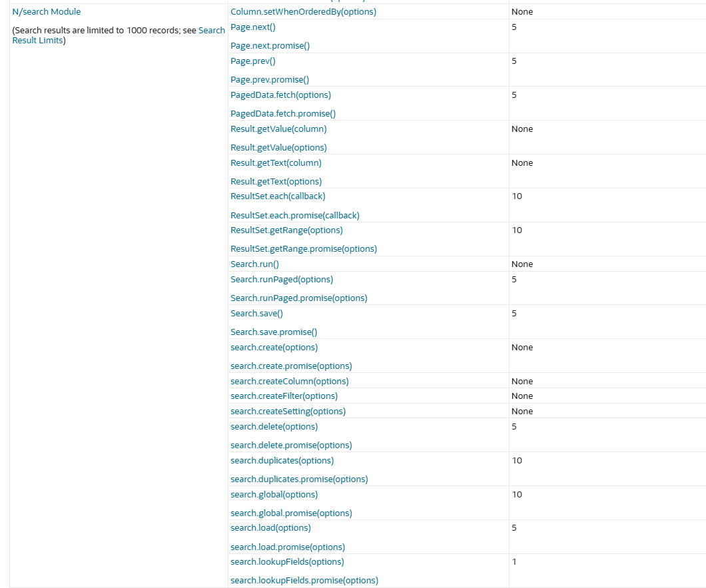The width and height of the screenshot is (706, 588).
Task: Open PagedData.fetch(options) link
Action: click(x=280, y=95)
